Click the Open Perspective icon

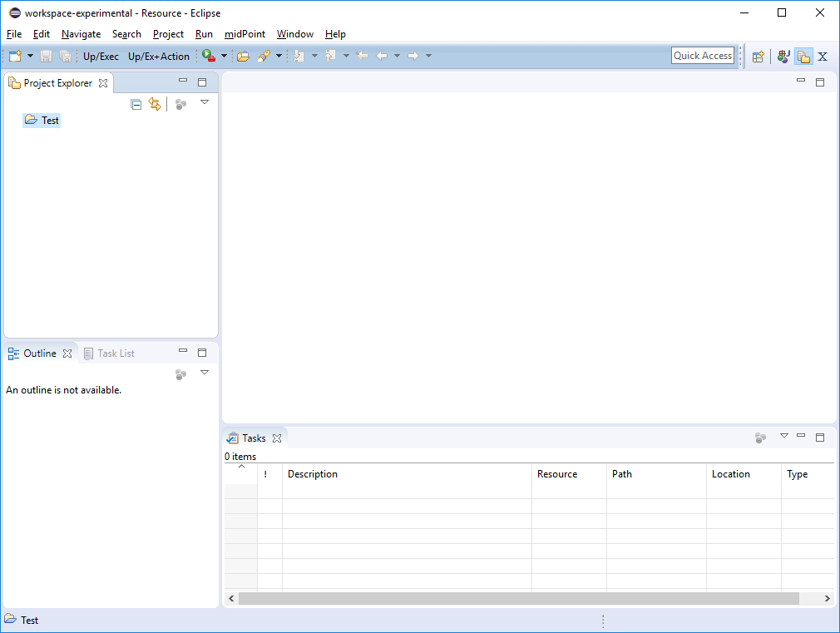click(758, 57)
